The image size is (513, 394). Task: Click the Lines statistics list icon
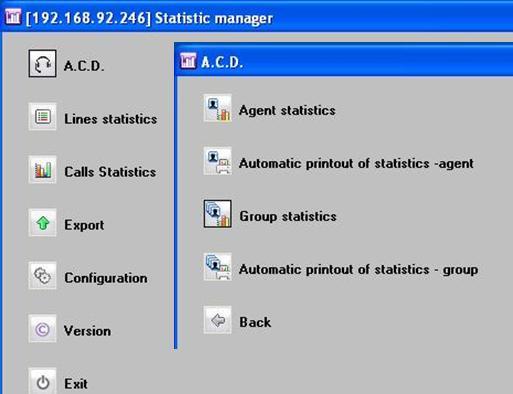(x=42, y=117)
